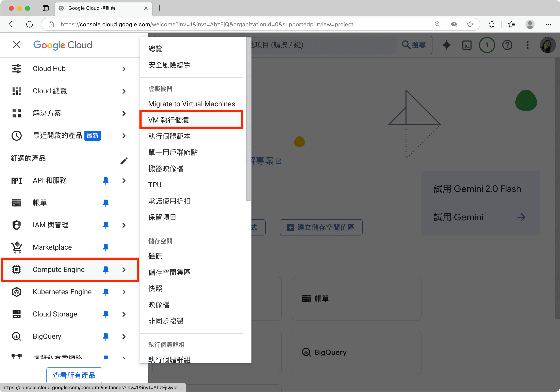
Task: Click the API 和服務 icon
Action: point(17,181)
